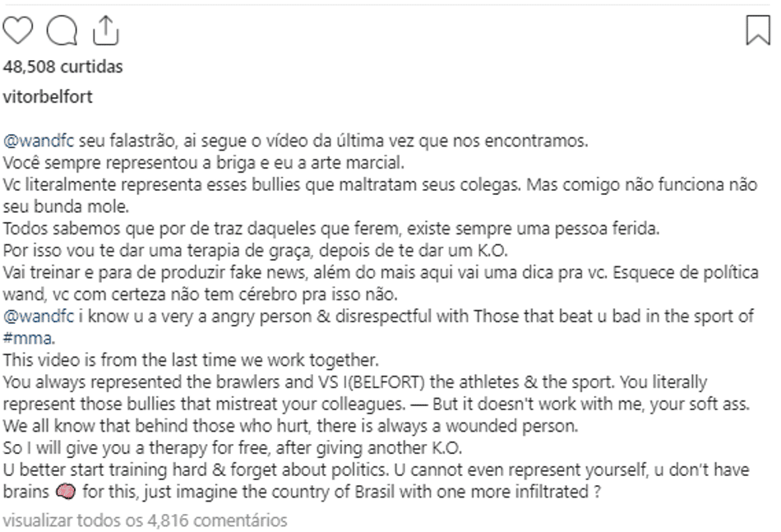Open the vitorbelfort profile username
The height and width of the screenshot is (532, 781).
(x=48, y=96)
